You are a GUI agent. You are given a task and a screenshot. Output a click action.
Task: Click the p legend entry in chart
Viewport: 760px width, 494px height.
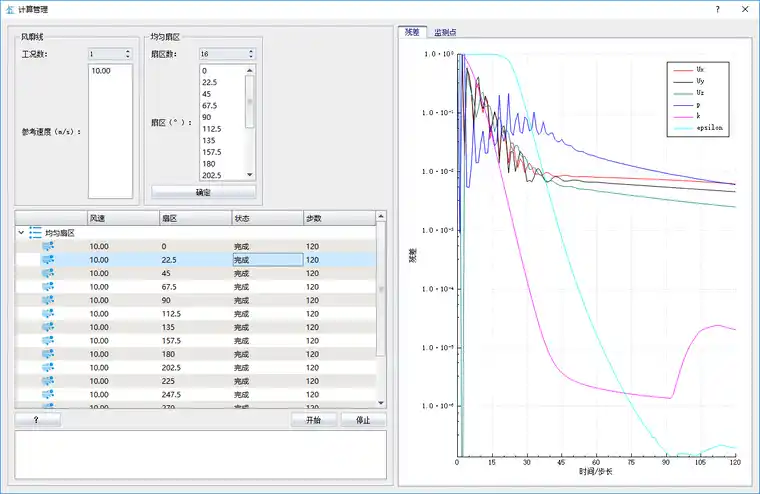point(687,105)
